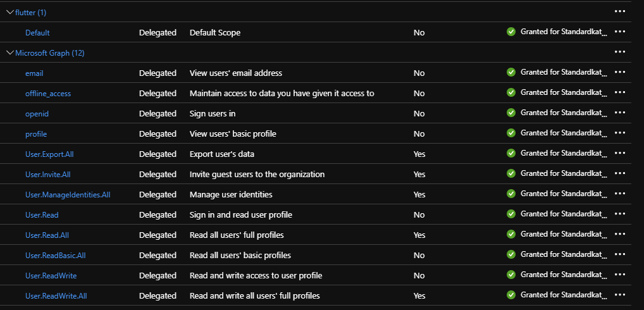Open more options for User.Export.All row
The height and width of the screenshot is (310, 644).
pyautogui.click(x=620, y=153)
